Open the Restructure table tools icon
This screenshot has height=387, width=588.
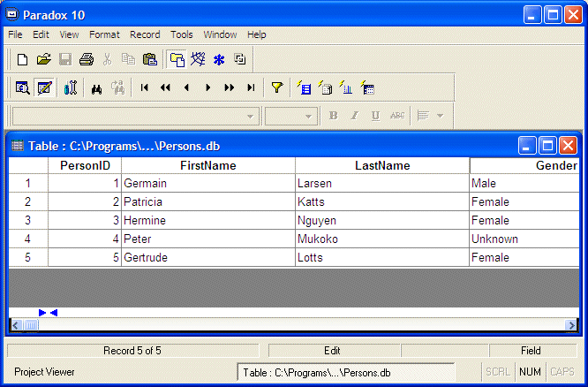70,88
